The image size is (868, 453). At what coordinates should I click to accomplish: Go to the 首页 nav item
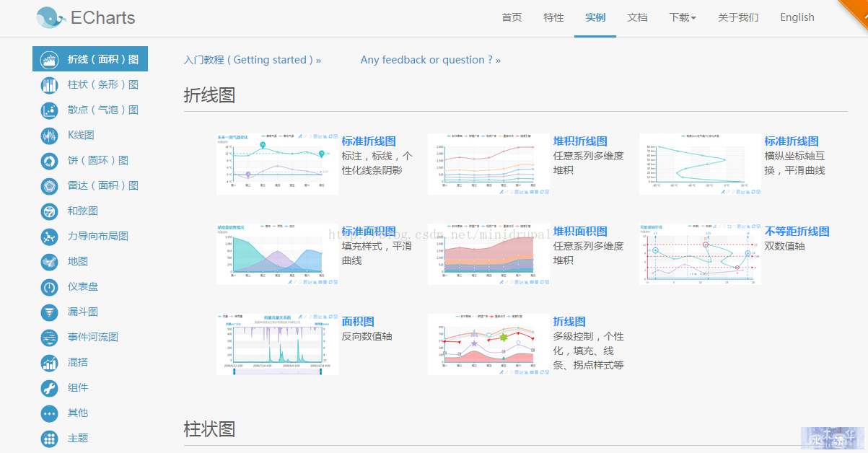coord(512,18)
